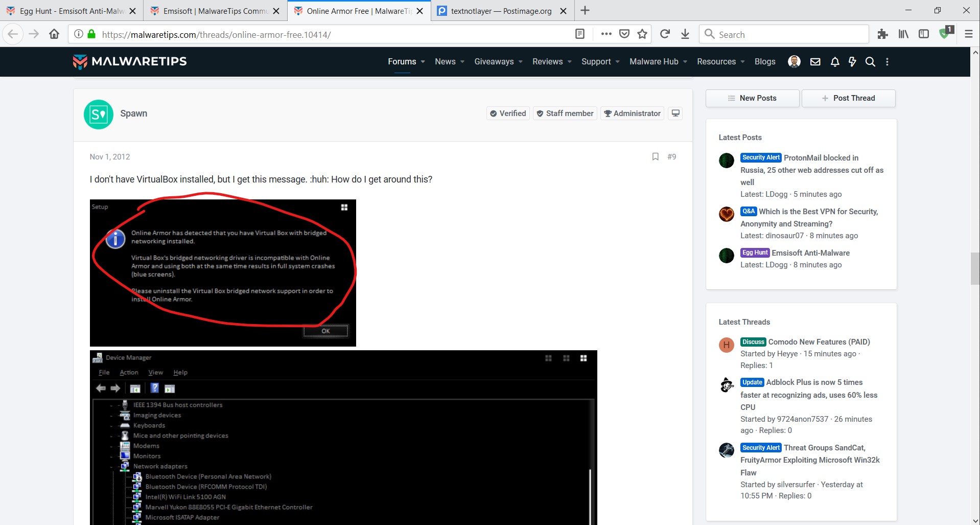Screen dimensions: 980x525
Task: Open the Blogs navigation item
Action: [x=765, y=62]
